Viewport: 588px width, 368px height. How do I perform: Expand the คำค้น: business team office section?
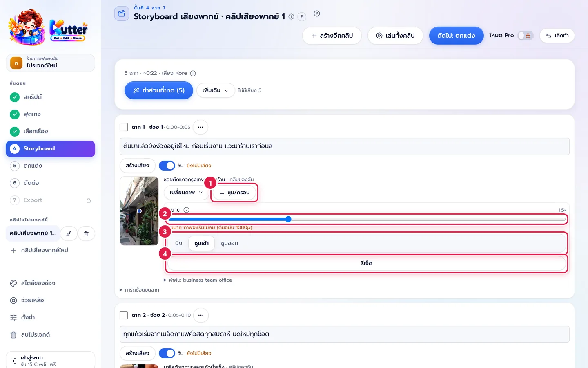[x=198, y=280]
